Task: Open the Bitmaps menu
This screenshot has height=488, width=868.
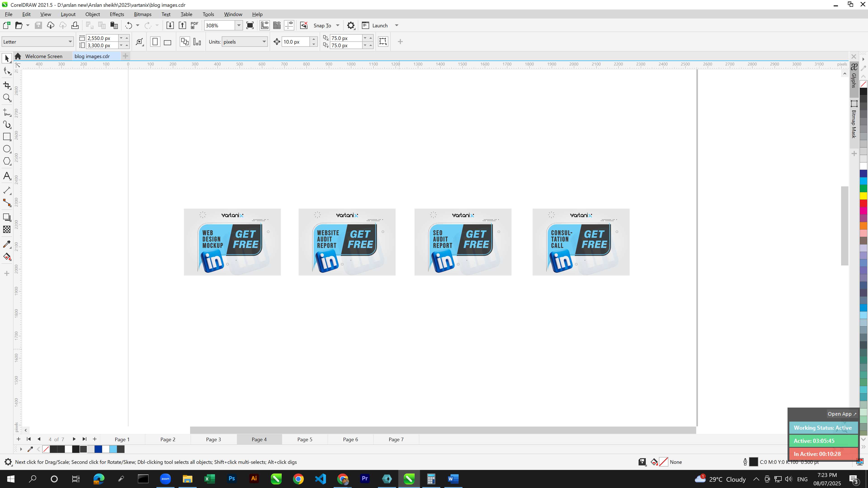Action: (x=143, y=14)
